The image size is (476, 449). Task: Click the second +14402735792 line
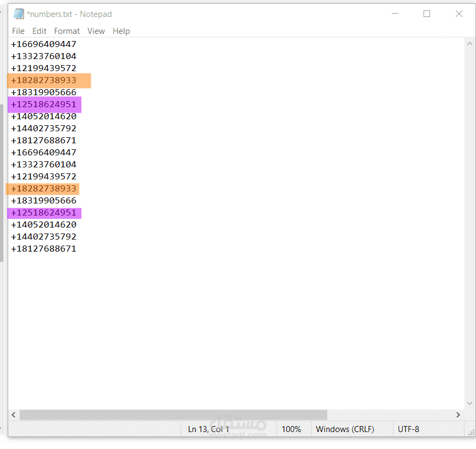(x=44, y=237)
